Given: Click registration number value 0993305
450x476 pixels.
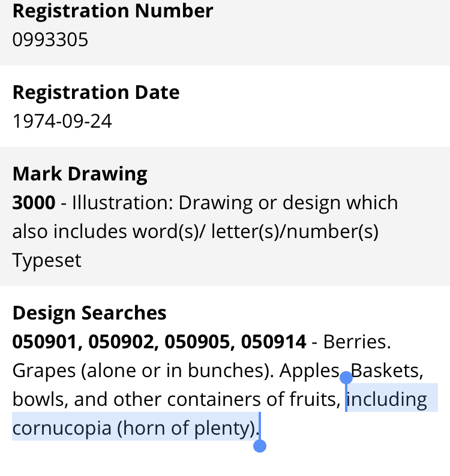Looking at the screenshot, I should point(50,40).
